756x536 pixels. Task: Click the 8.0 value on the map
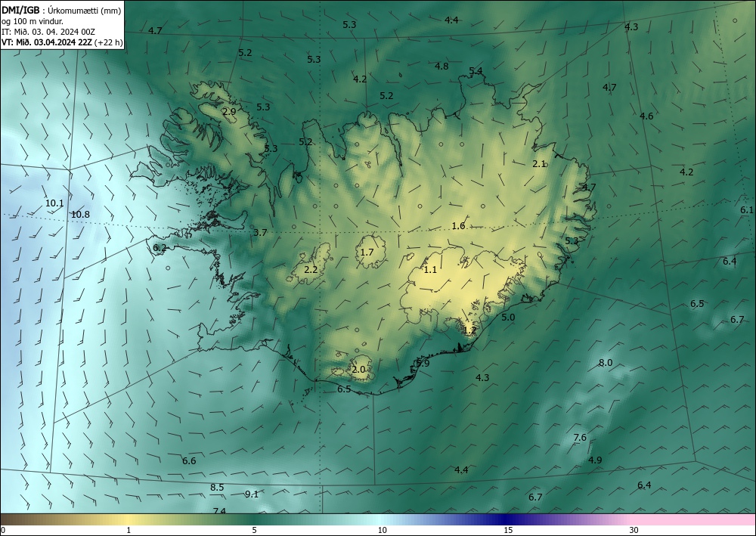(606, 362)
